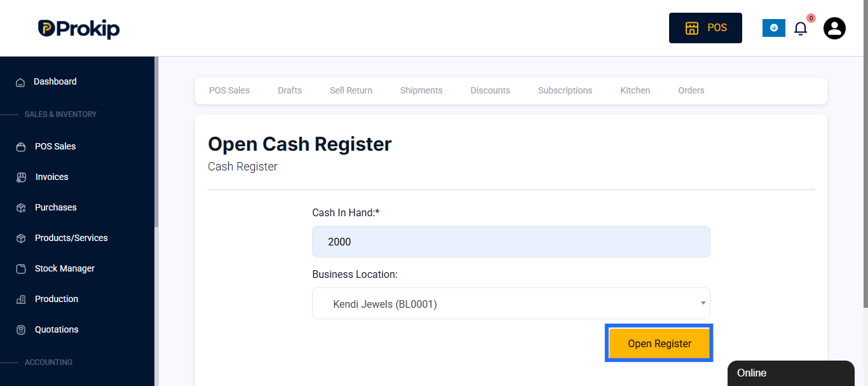Launch the POS button in header

tap(705, 28)
